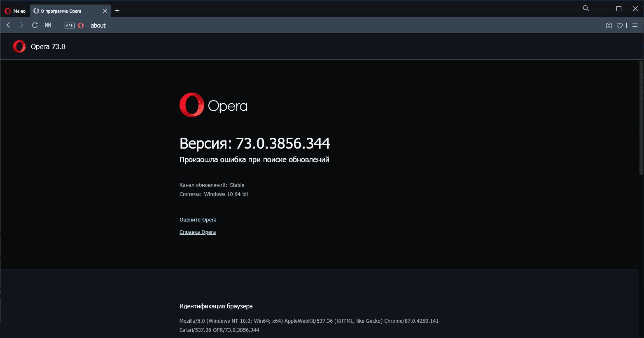Add page to bookmarks with heart icon

point(620,26)
